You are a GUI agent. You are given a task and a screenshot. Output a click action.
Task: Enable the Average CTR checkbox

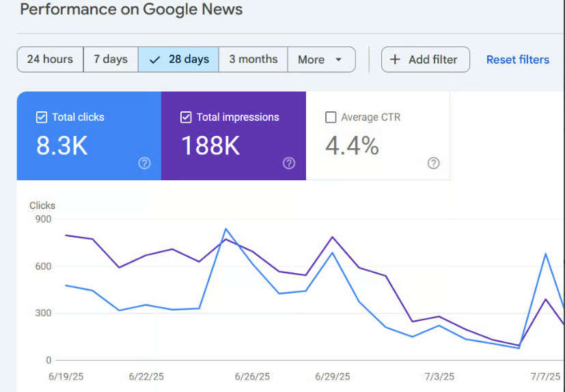pos(331,117)
